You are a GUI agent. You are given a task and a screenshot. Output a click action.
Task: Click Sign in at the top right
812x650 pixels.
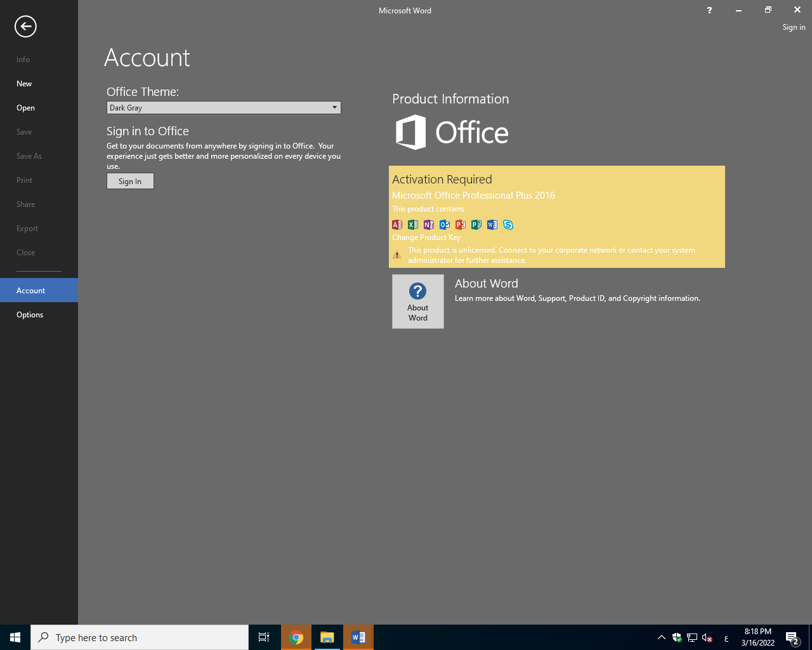(794, 27)
